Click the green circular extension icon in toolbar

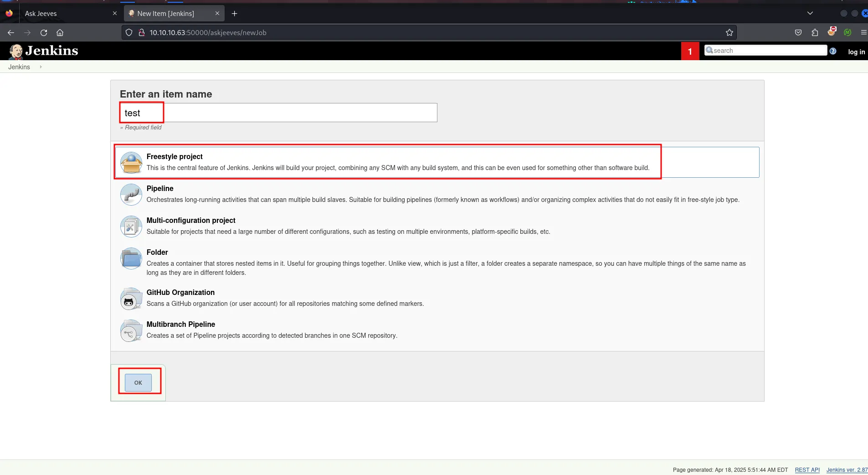coord(847,32)
